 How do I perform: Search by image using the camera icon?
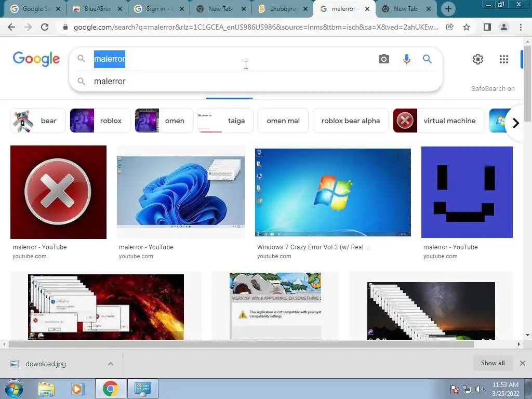[x=384, y=59]
